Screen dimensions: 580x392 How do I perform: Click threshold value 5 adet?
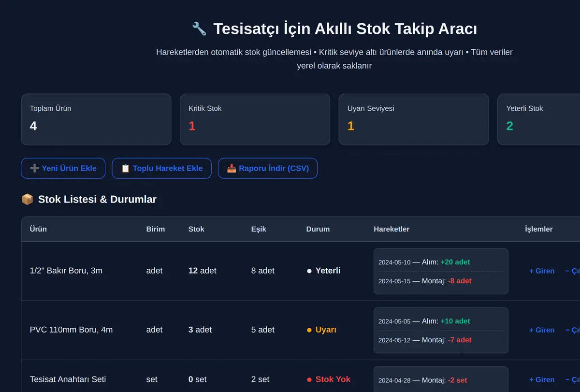click(263, 330)
